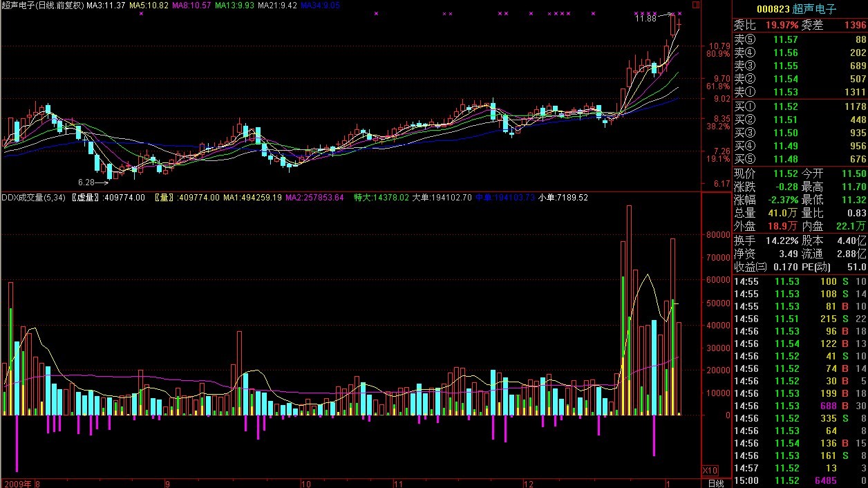This screenshot has height=488, width=868.
Task: Click the 61.8% Fibonacci level label
Action: pos(717,87)
